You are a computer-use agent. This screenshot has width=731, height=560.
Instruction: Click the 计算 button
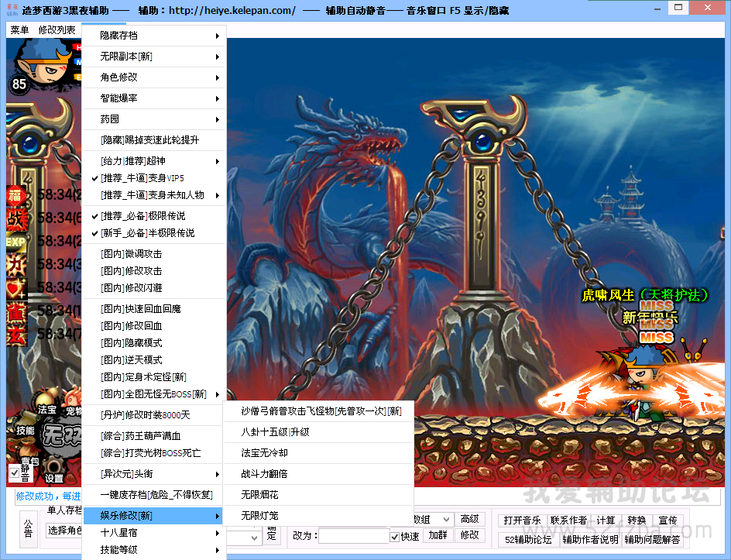[x=606, y=520]
